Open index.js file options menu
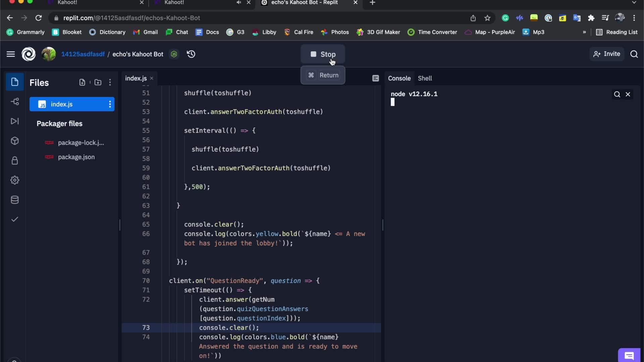The height and width of the screenshot is (362, 644). [x=110, y=104]
